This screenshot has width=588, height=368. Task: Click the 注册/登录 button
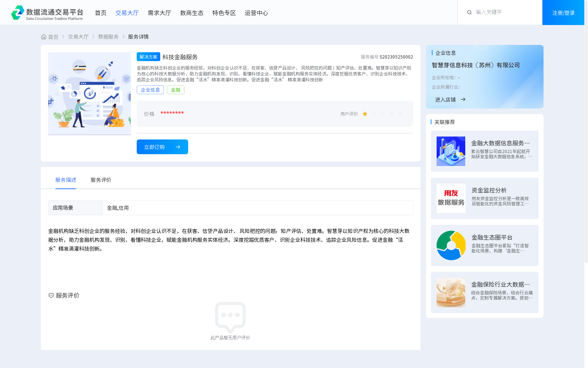[563, 13]
